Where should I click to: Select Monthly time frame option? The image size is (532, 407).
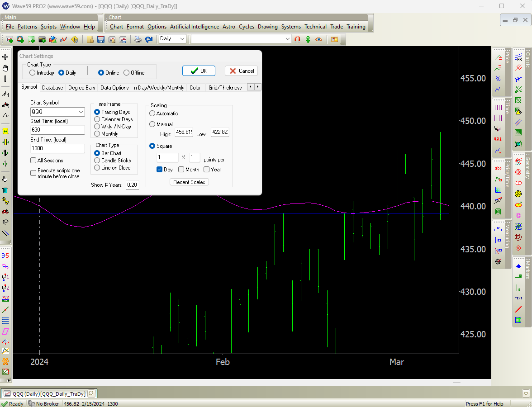tap(97, 134)
